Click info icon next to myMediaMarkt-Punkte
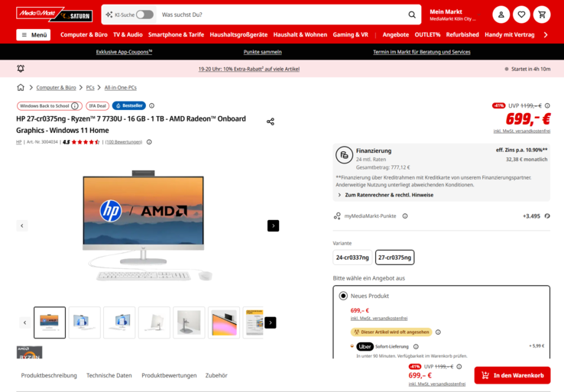This screenshot has width=564, height=392. click(405, 216)
